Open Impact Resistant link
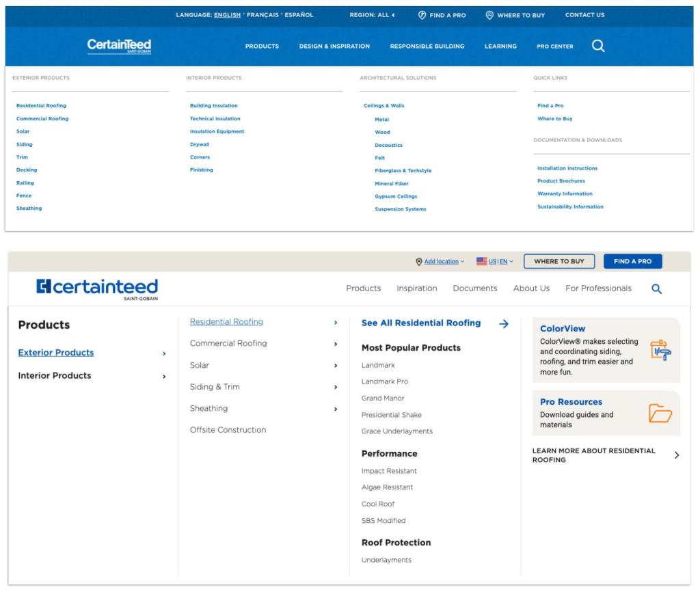 pyautogui.click(x=389, y=471)
